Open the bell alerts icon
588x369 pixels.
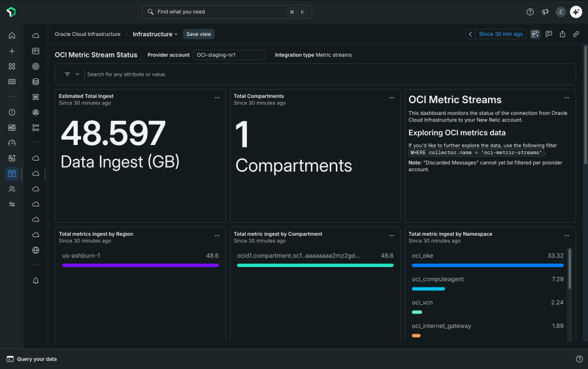click(x=36, y=281)
